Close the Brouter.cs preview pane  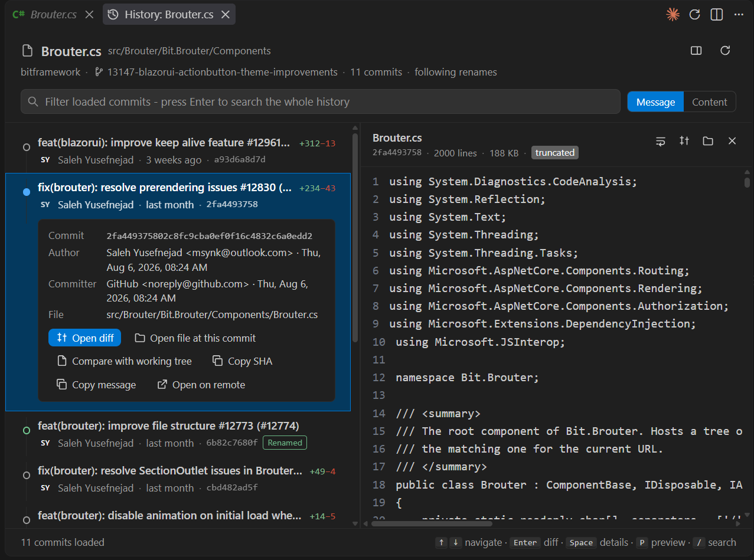click(x=732, y=140)
